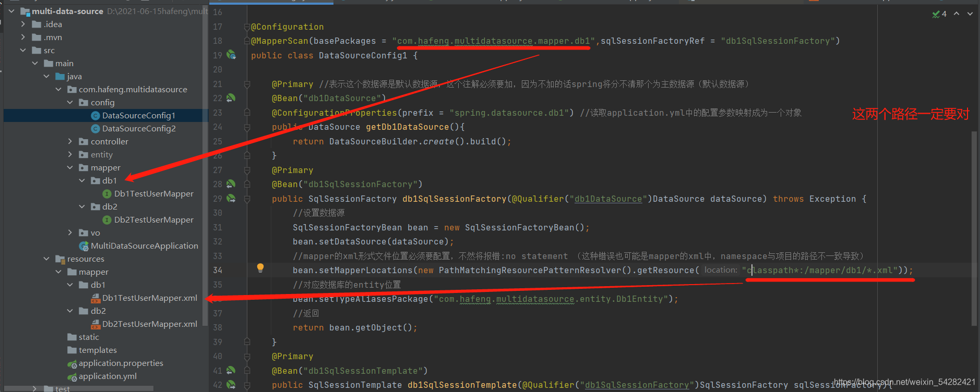Fold db1SqlSessionFactory method at line 29

click(x=247, y=199)
